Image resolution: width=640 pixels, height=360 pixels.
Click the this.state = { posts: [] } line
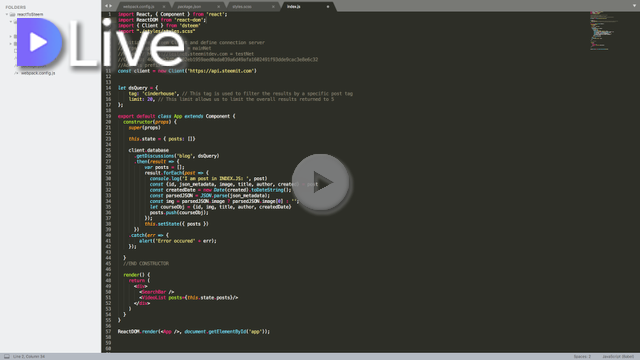[162, 139]
